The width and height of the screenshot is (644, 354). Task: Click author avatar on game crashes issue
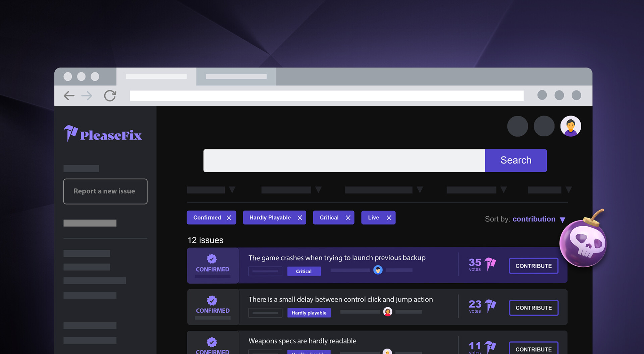[x=378, y=270]
